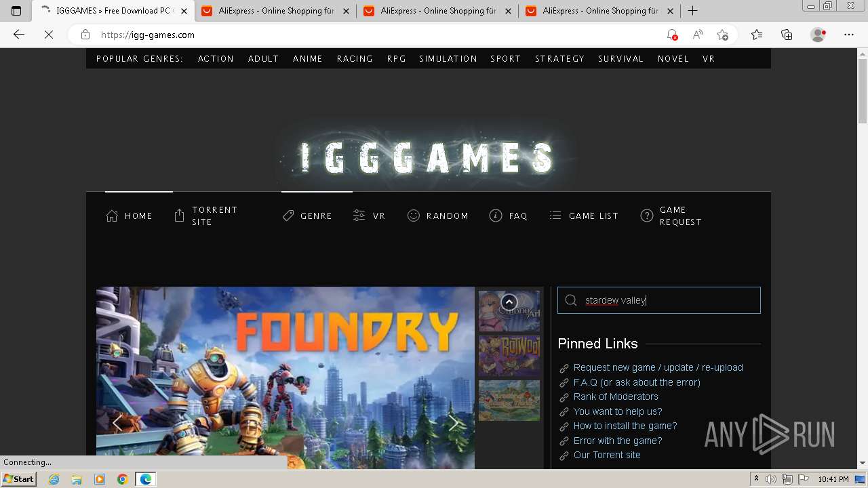This screenshot has width=868, height=488.
Task: Open the Windows Start button
Action: click(19, 479)
